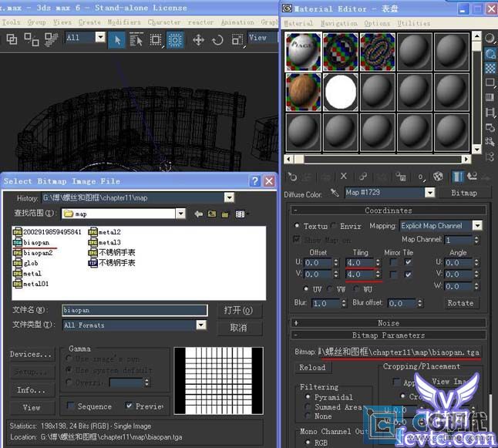Enable Sequence checkbox
The height and width of the screenshot is (448, 498).
pos(70,406)
